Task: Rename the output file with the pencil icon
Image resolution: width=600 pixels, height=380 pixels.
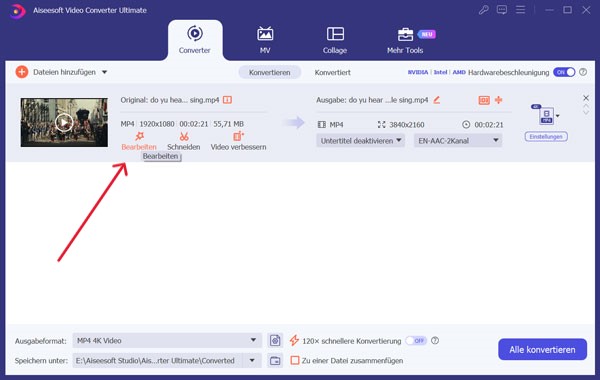Action: point(437,100)
